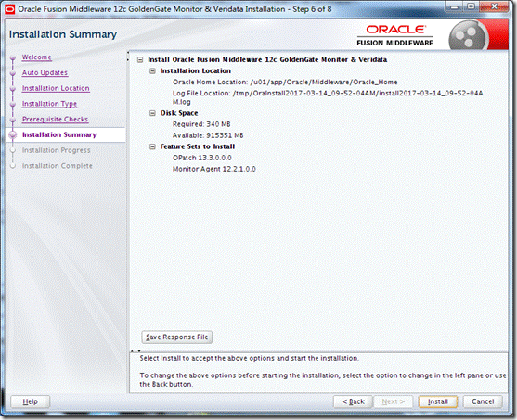This screenshot has height=420, width=517.
Task: Select the Installation Summary step
Action: tap(59, 134)
